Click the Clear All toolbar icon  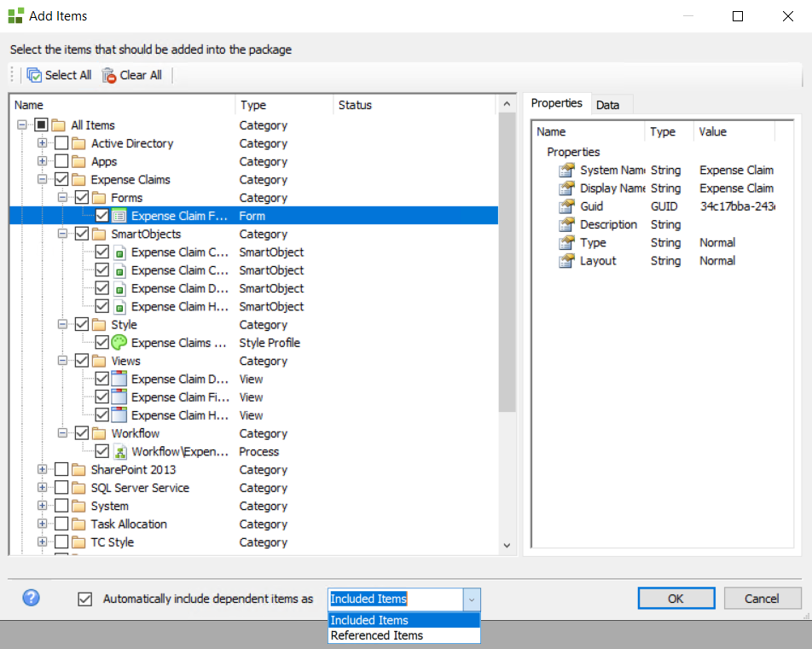point(109,75)
